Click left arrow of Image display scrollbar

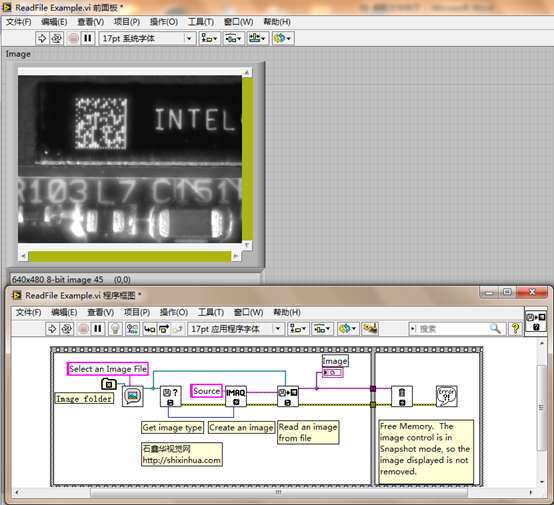(23, 256)
